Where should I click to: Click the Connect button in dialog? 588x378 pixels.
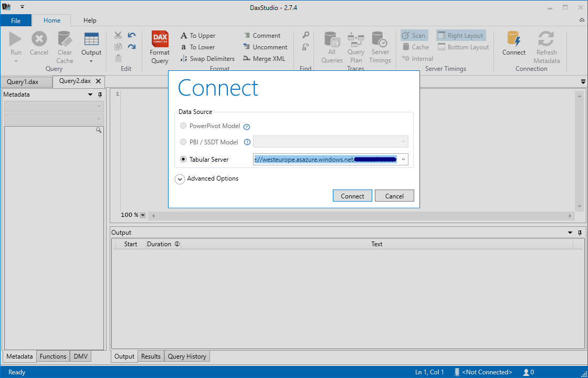tap(352, 196)
